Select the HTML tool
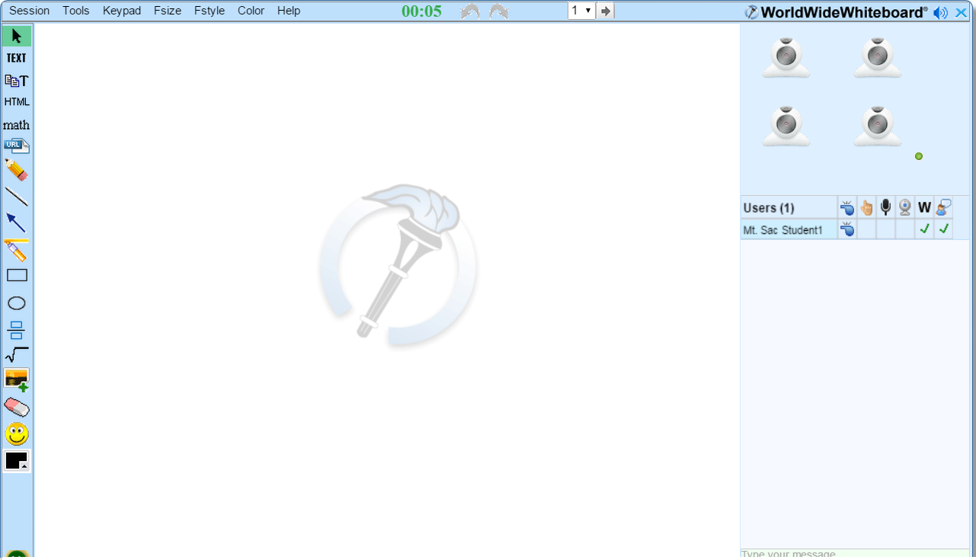976x560 pixels. (17, 101)
